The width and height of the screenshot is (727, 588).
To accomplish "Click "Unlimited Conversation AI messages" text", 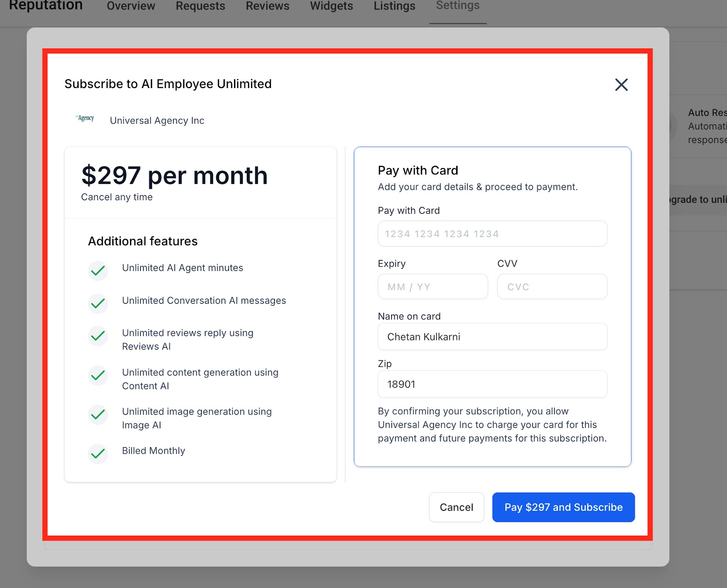I will [x=204, y=301].
